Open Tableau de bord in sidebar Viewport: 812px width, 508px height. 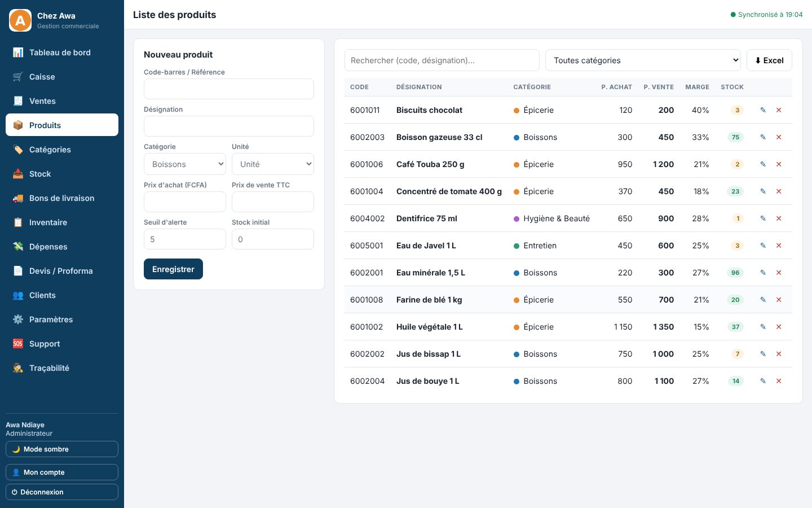[x=62, y=52]
